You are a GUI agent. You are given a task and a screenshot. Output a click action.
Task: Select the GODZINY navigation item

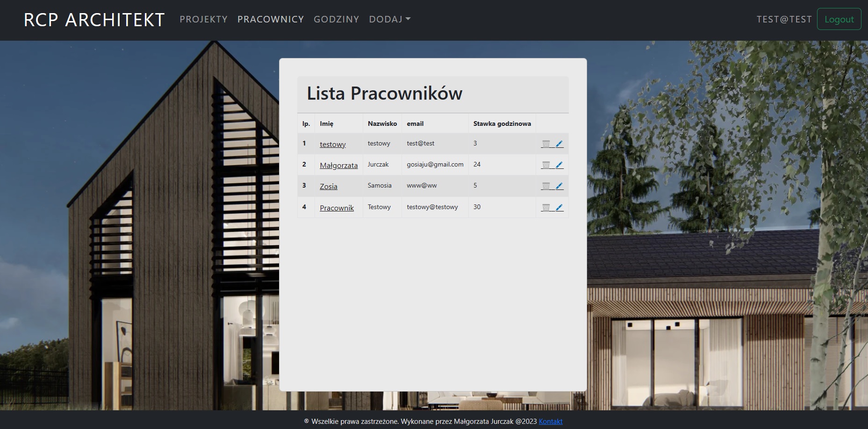(x=336, y=19)
